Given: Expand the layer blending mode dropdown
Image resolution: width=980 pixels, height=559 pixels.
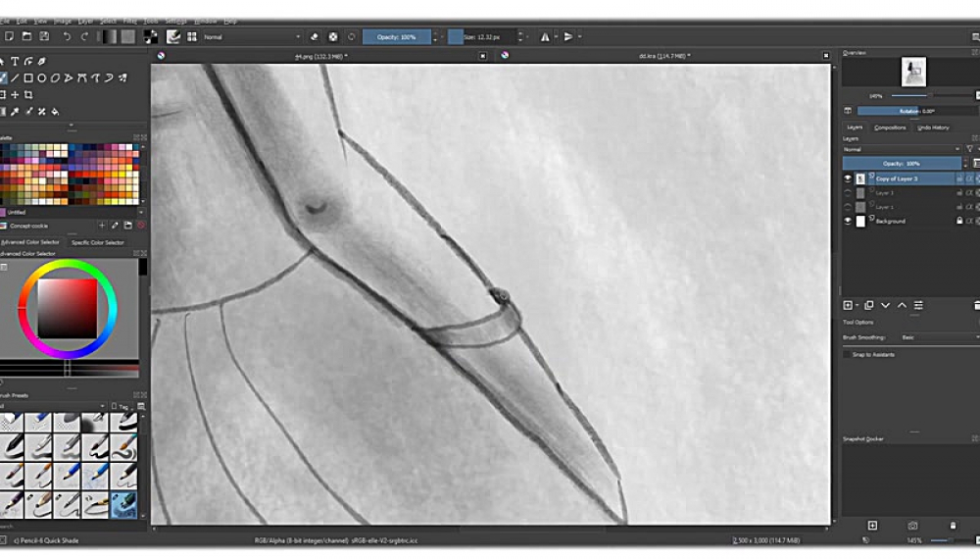Looking at the screenshot, I should [902, 149].
